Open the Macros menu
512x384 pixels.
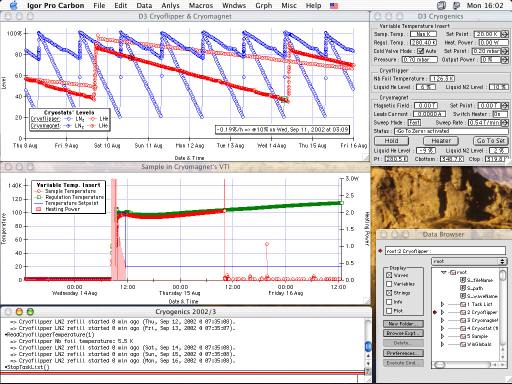201,6
